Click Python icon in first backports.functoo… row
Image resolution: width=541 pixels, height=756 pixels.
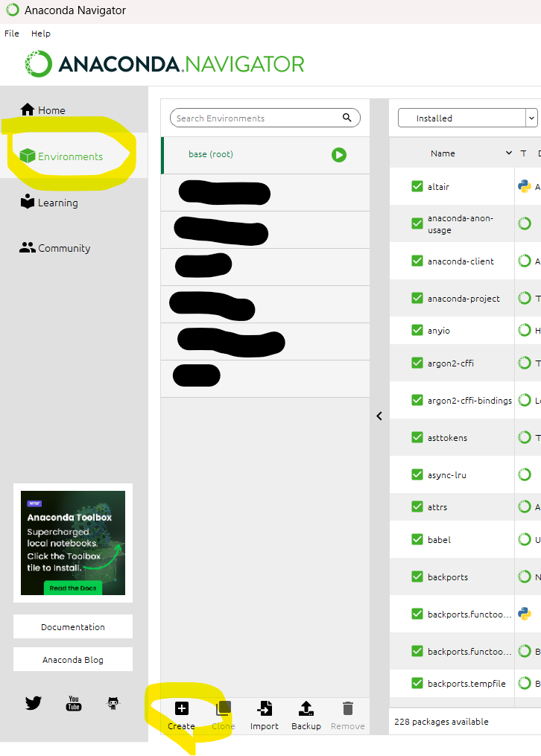(x=524, y=614)
